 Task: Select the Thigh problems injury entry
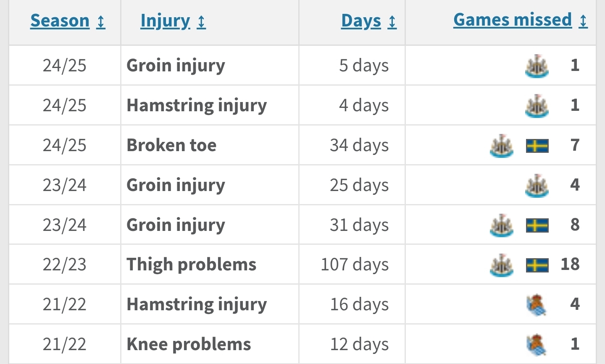pyautogui.click(x=191, y=264)
